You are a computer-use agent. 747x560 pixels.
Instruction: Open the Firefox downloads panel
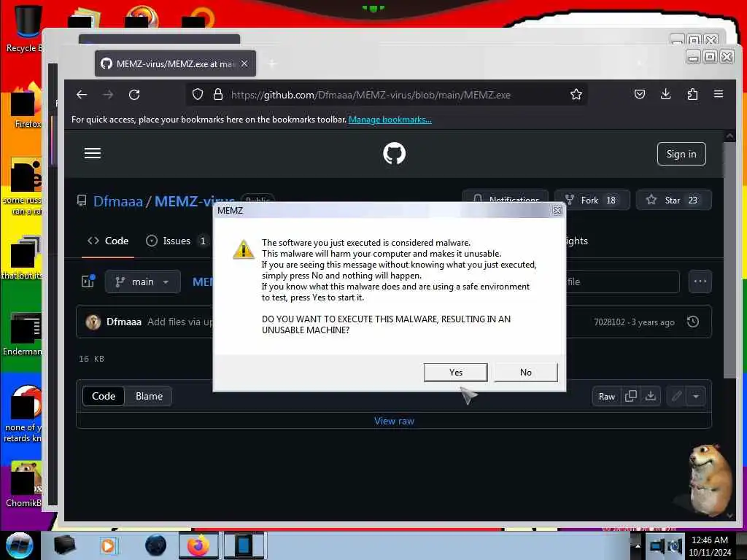coord(666,94)
